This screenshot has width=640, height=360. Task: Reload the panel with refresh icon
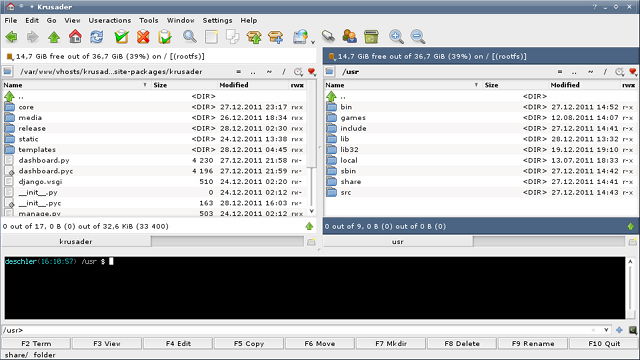(x=97, y=37)
